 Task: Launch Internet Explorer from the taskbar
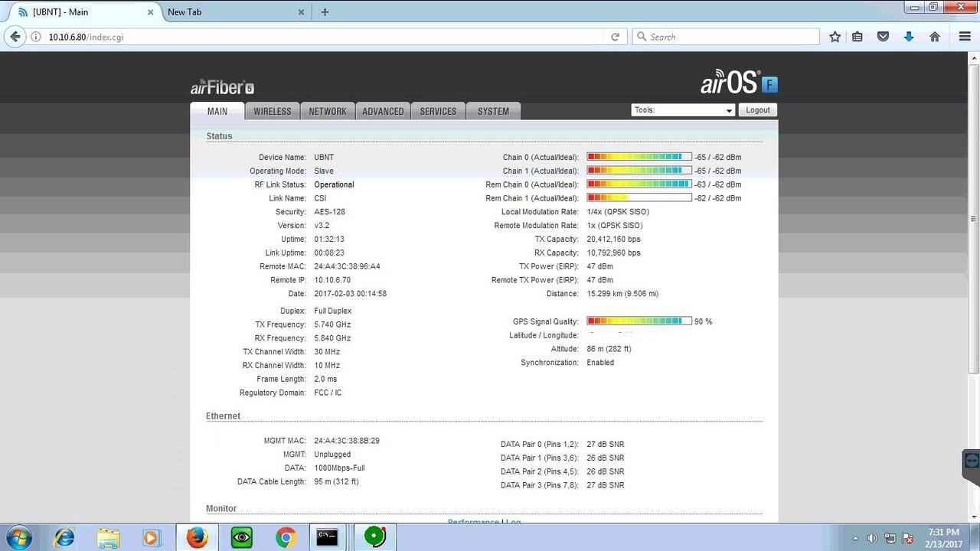click(x=64, y=538)
